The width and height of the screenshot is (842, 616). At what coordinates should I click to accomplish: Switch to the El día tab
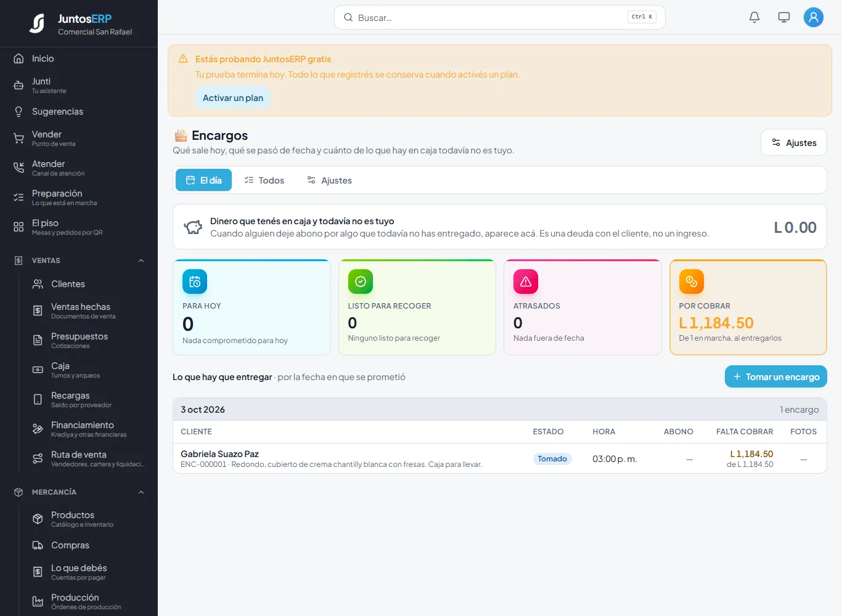click(x=203, y=180)
